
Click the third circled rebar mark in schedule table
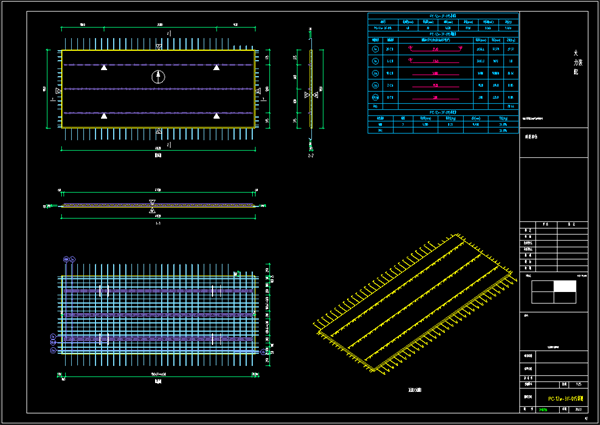click(375, 73)
